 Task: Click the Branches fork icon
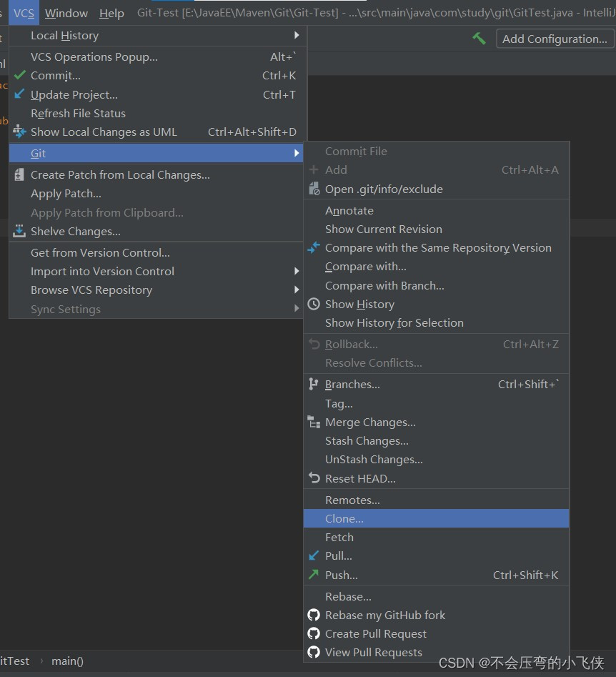click(314, 384)
